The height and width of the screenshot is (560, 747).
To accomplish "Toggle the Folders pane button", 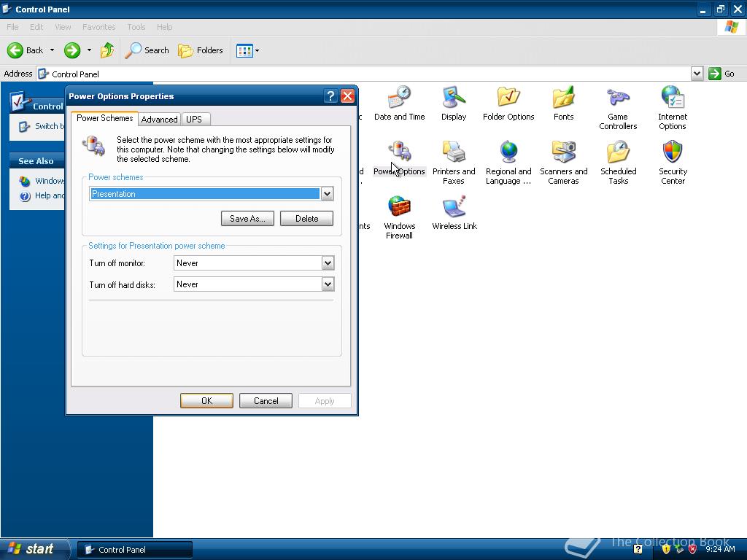I will (200, 50).
